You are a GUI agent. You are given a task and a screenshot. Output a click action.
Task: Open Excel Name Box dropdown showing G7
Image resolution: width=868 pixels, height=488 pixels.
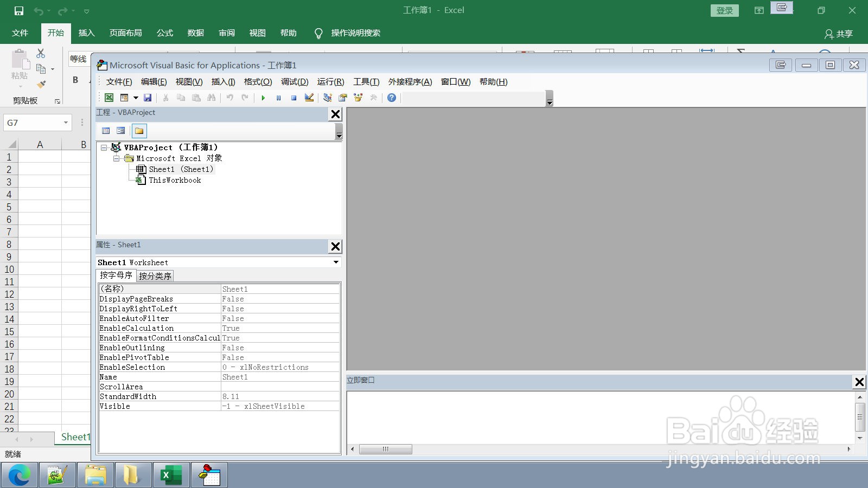pos(66,123)
